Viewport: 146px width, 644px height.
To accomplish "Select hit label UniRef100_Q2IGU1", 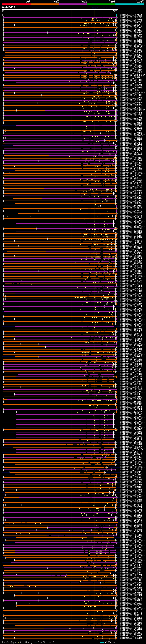I will point(131,80).
